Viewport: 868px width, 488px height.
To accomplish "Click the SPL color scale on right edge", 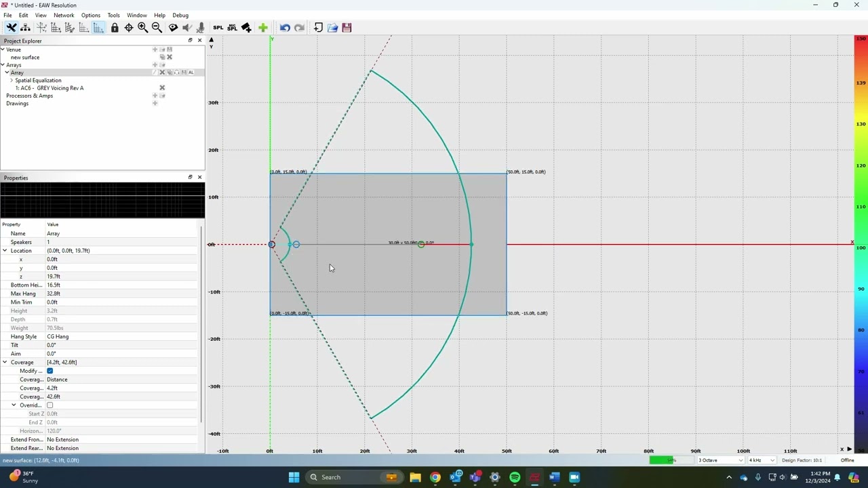I will [x=861, y=244].
